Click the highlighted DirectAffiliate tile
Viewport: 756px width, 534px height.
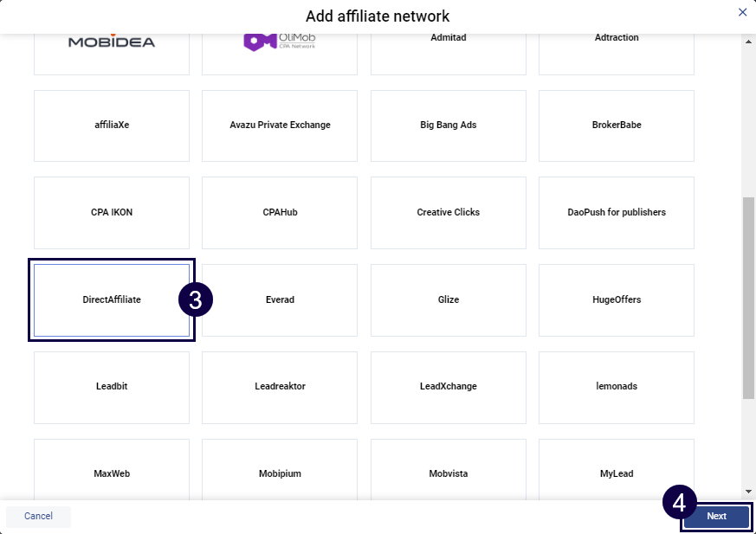point(111,299)
